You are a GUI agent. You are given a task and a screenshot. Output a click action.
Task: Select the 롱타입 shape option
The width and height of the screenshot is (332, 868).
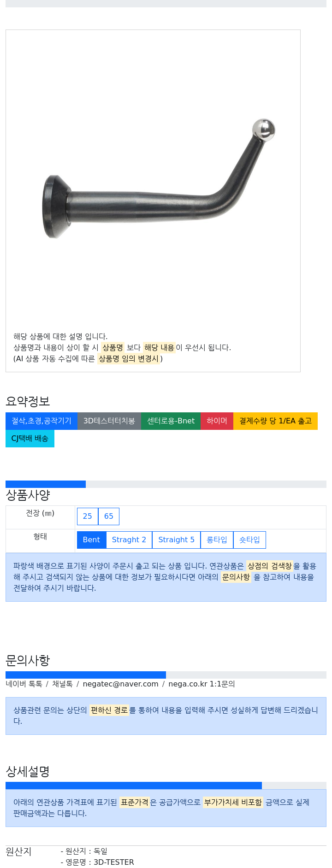217,540
